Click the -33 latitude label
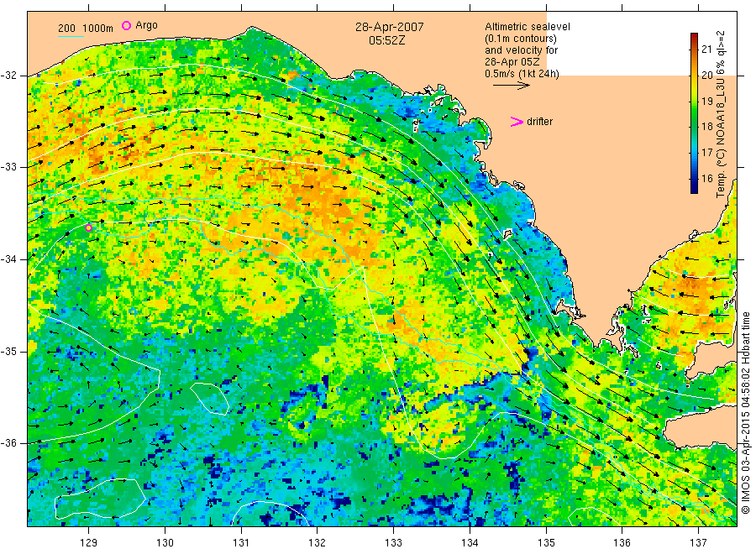Image resolution: width=756 pixels, height=554 pixels. pyautogui.click(x=8, y=167)
